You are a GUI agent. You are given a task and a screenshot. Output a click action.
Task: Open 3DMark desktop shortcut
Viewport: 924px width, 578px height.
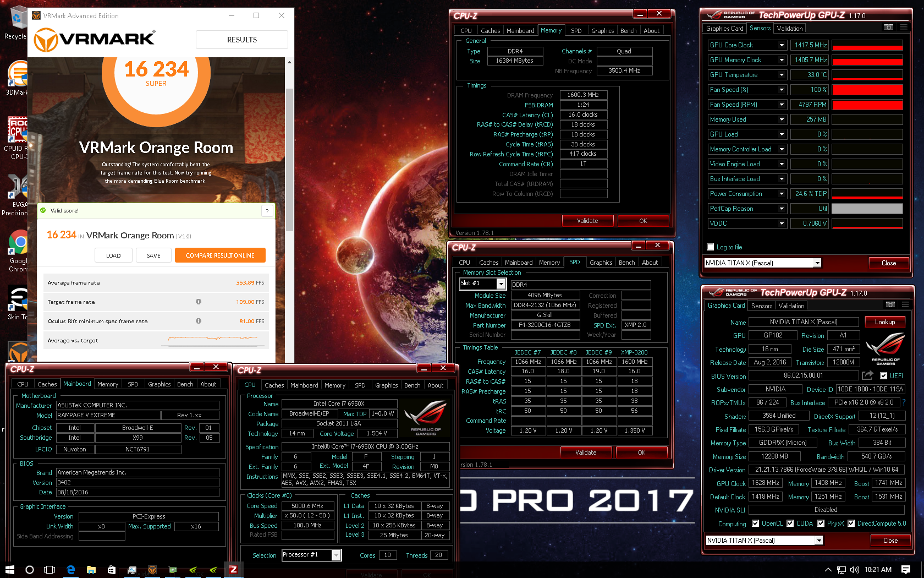pyautogui.click(x=17, y=78)
